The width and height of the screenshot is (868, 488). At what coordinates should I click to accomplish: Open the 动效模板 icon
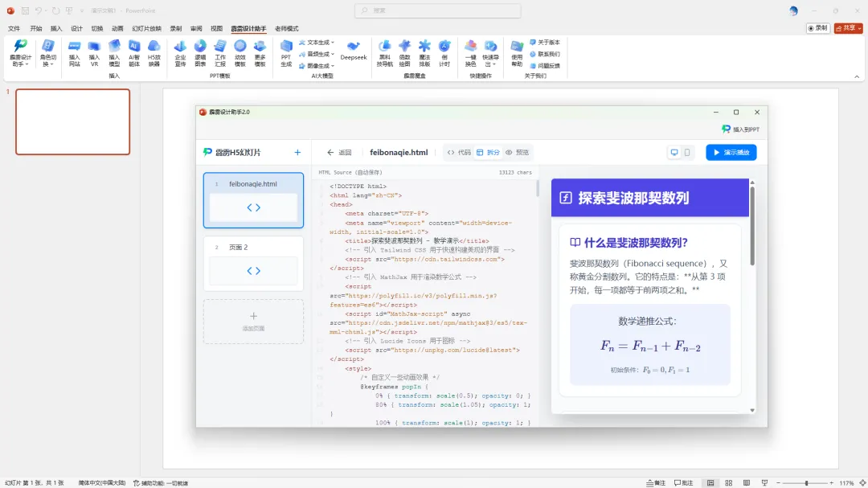[240, 53]
